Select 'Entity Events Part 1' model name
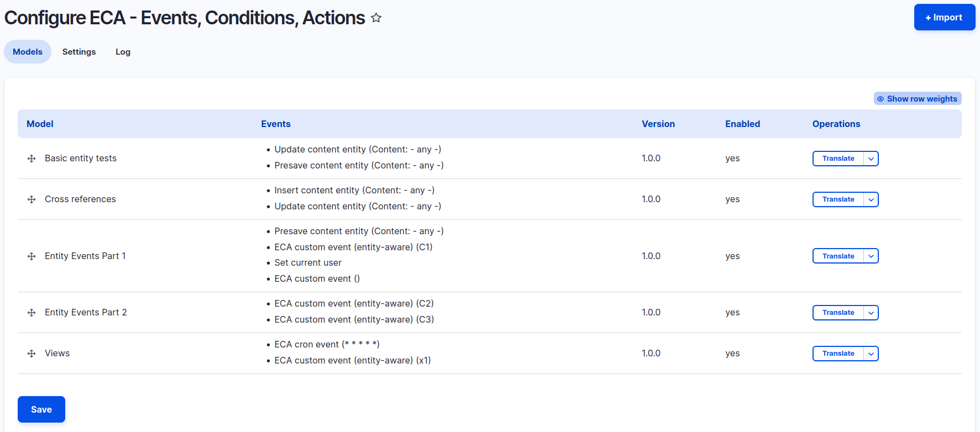Image resolution: width=980 pixels, height=432 pixels. [x=85, y=256]
